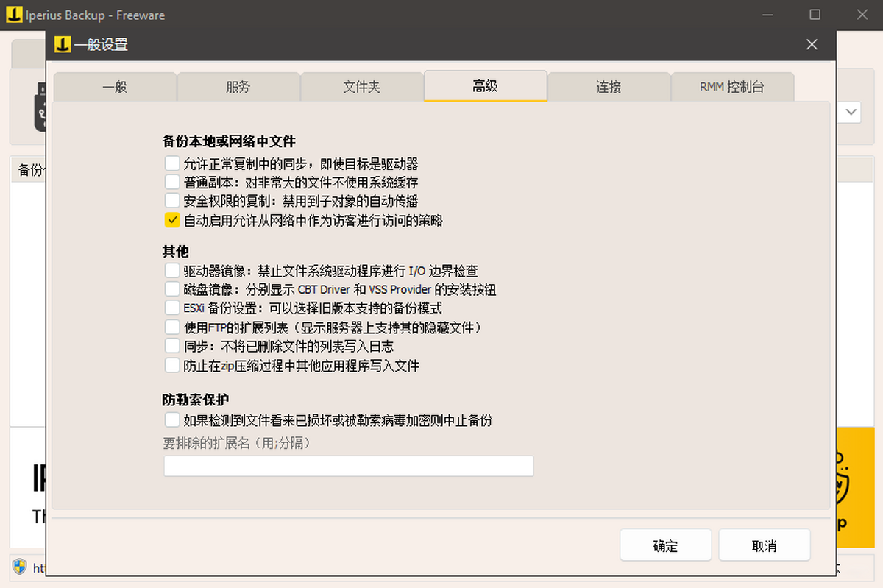Check the ESXi 备份设置 option
Image resolution: width=883 pixels, height=588 pixels.
[172, 308]
